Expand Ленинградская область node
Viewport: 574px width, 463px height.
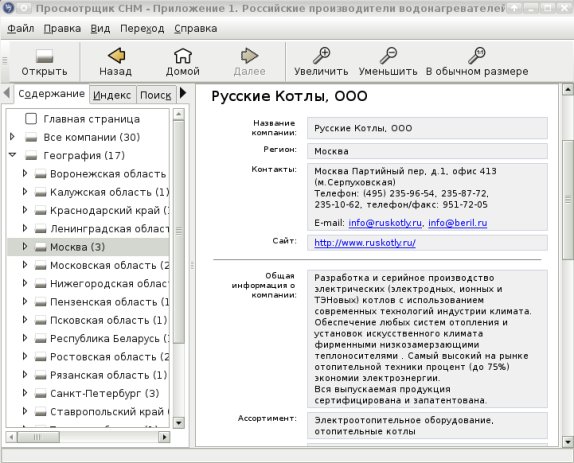click(x=25, y=228)
